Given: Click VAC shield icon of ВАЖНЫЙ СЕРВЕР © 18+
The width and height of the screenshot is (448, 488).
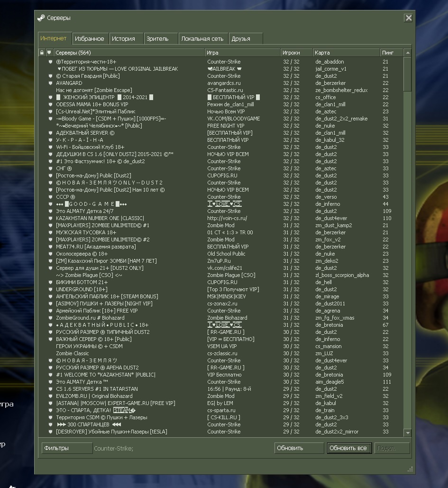Looking at the screenshot, I should pos(50,339).
